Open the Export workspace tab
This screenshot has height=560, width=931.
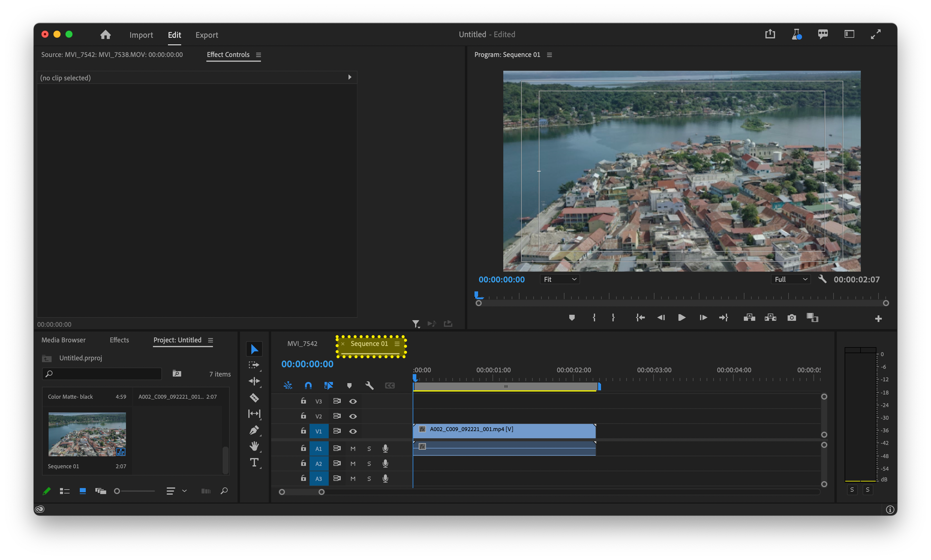pos(207,35)
